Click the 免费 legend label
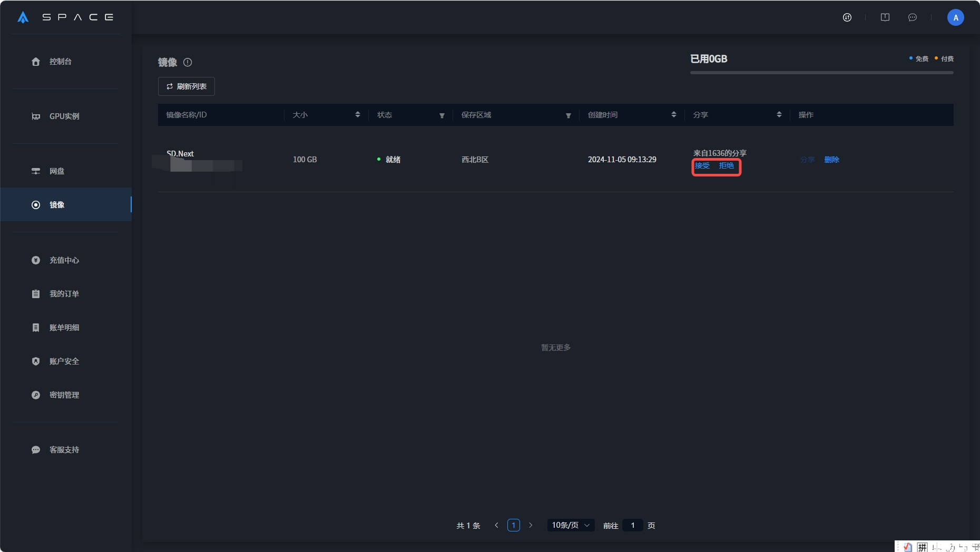The image size is (980, 552). [x=922, y=59]
